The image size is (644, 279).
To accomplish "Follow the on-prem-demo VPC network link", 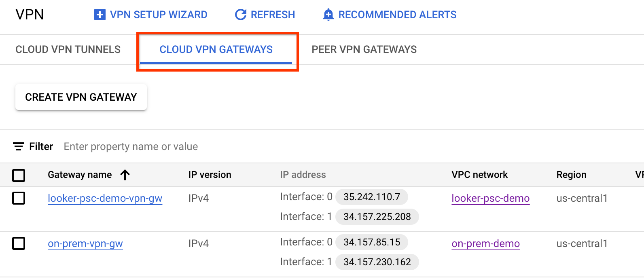I will pyautogui.click(x=485, y=243).
